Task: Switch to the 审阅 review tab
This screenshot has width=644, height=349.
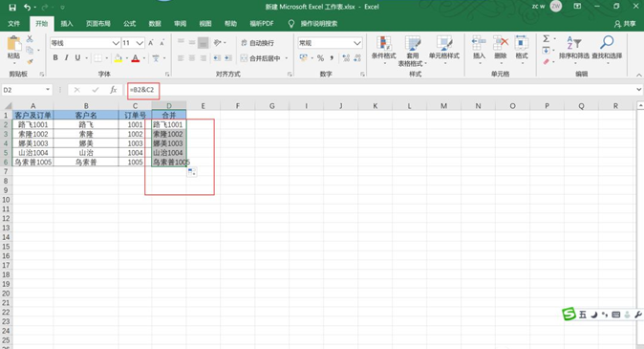Action: pyautogui.click(x=180, y=24)
